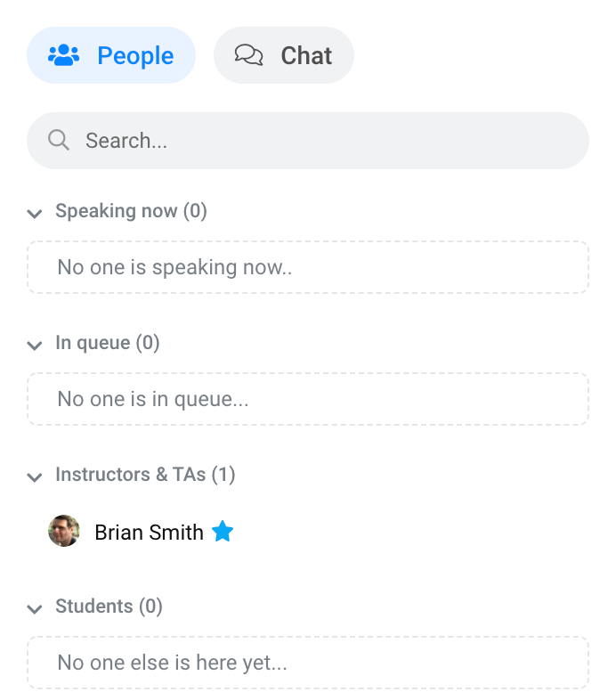Click the 'No one else is here yet' box

[308, 663]
